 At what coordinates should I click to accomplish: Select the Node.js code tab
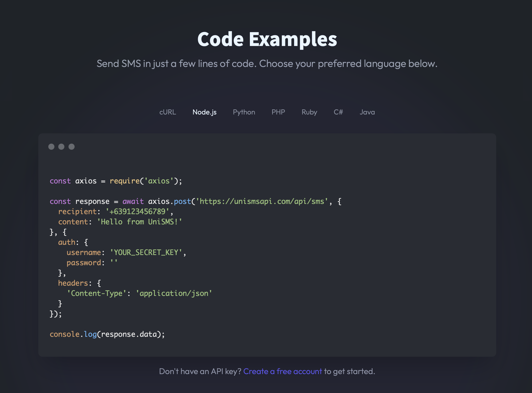coord(204,112)
